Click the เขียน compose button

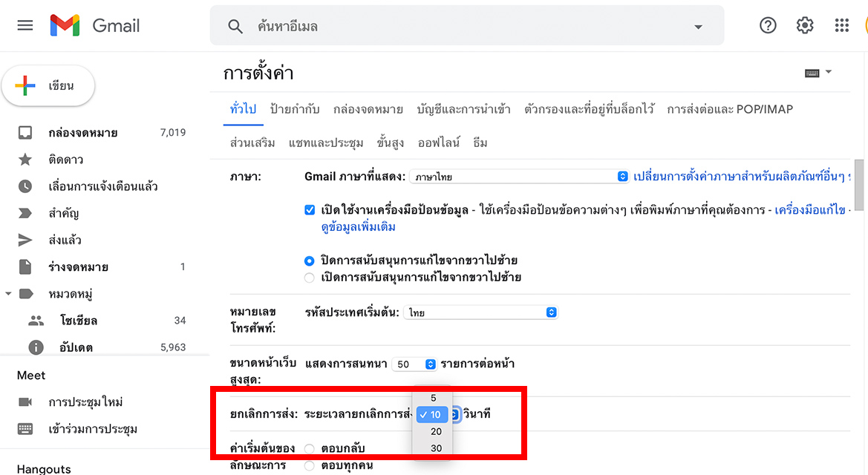pos(49,86)
